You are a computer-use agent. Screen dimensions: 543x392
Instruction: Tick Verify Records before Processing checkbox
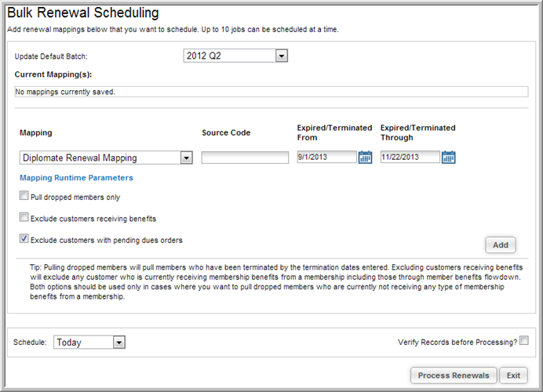tap(524, 340)
